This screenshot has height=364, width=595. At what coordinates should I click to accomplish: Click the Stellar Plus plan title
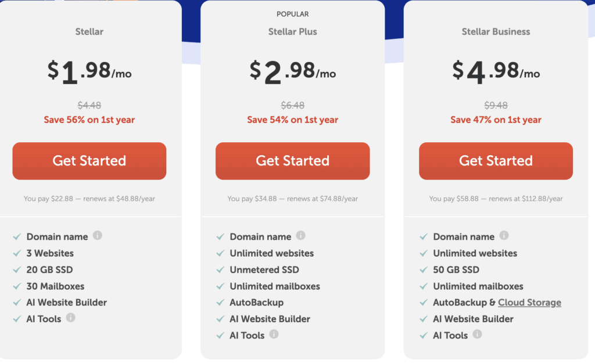click(x=293, y=31)
